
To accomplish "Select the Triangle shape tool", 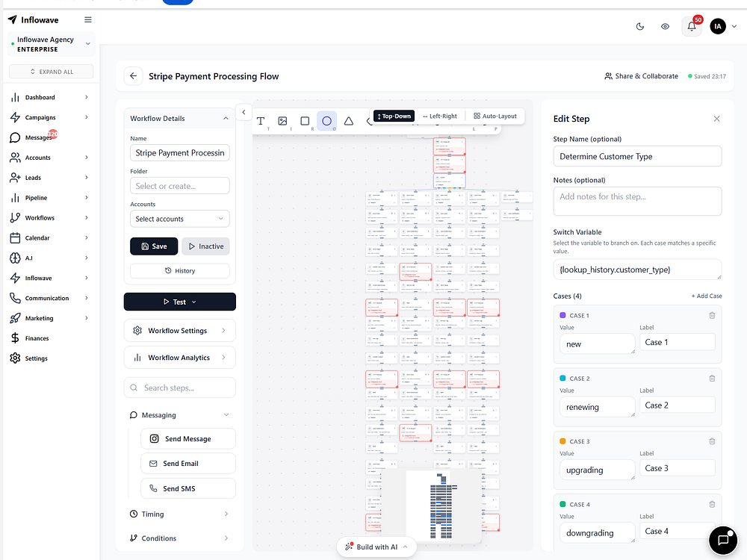I will (x=349, y=121).
